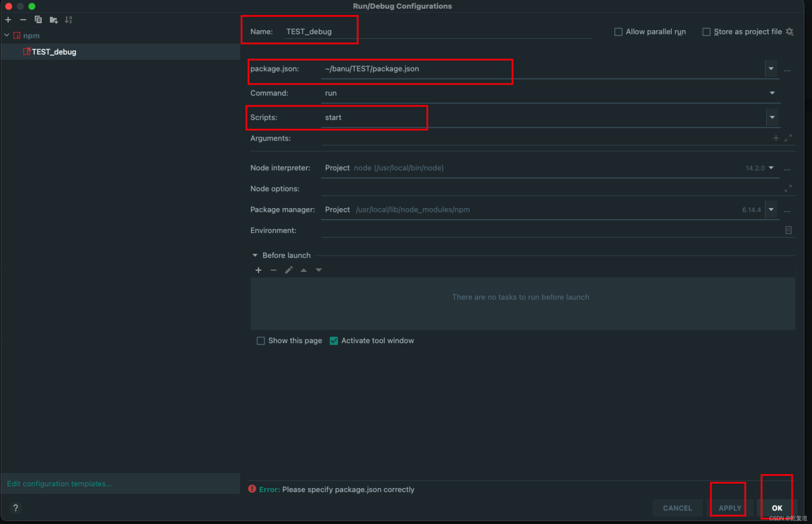The width and height of the screenshot is (812, 524).
Task: Enable Allow parallel run checkbox
Action: coord(618,32)
